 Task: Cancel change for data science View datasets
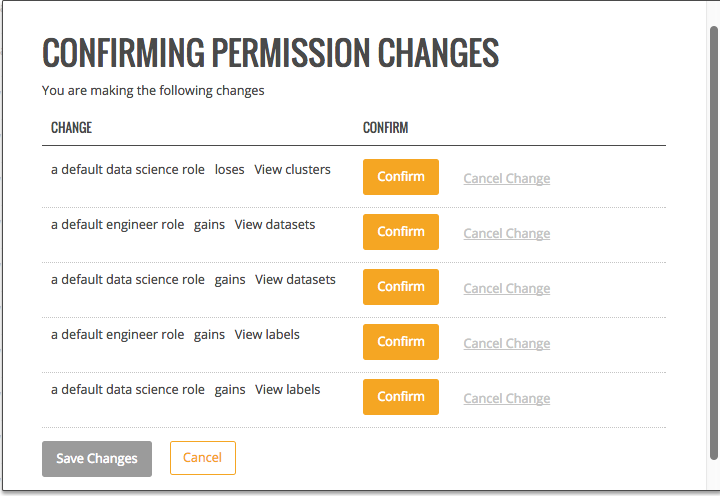pyautogui.click(x=506, y=289)
